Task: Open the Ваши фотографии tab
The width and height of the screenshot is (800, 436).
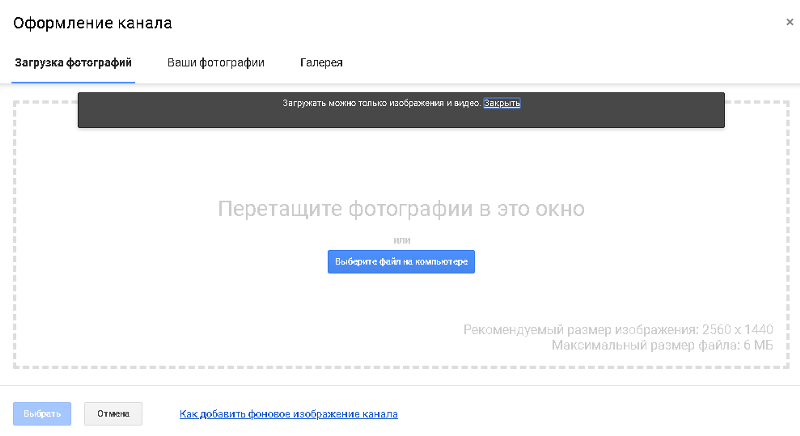Action: [x=215, y=63]
